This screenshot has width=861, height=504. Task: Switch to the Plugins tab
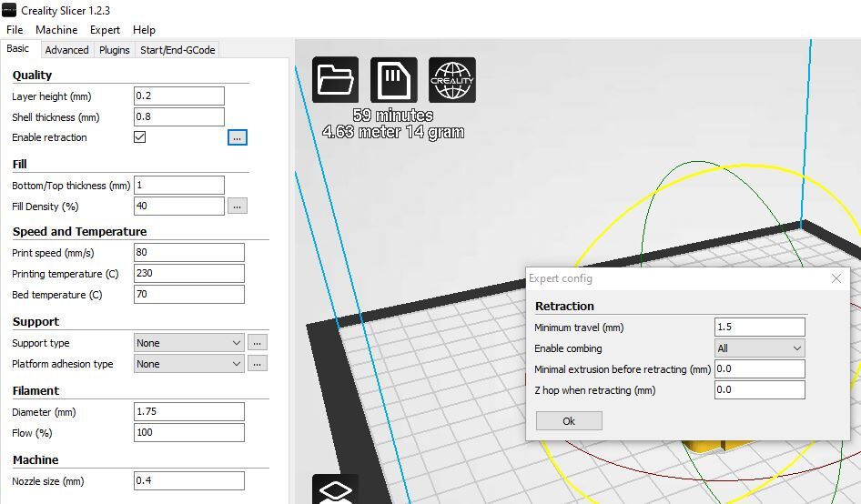(114, 50)
